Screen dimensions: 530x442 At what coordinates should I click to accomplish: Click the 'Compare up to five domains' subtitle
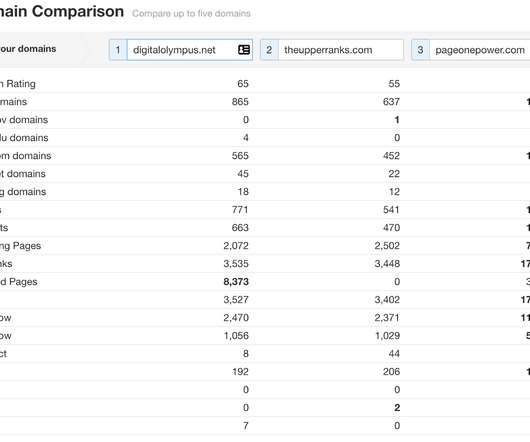191,14
